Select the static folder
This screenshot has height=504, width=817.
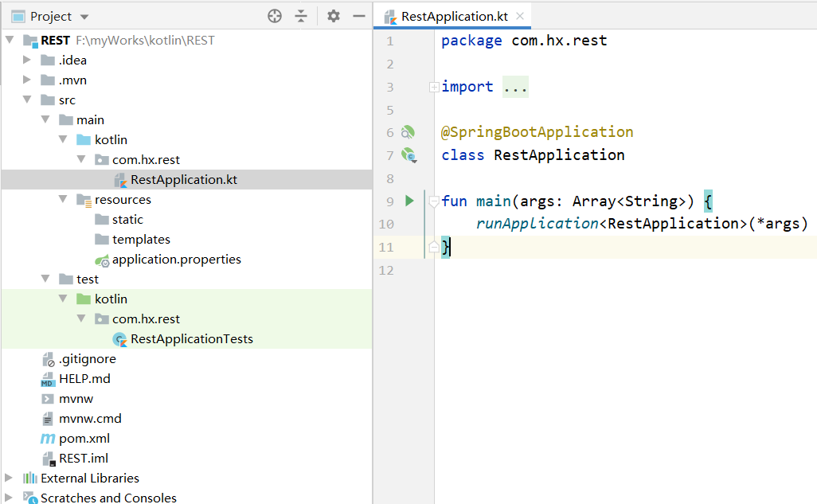[127, 220]
